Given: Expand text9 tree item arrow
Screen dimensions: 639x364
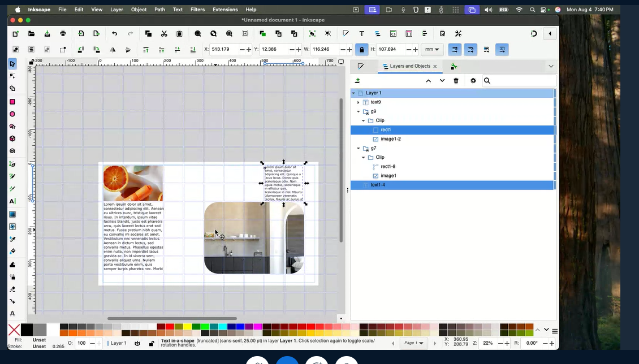Looking at the screenshot, I should click(x=358, y=102).
